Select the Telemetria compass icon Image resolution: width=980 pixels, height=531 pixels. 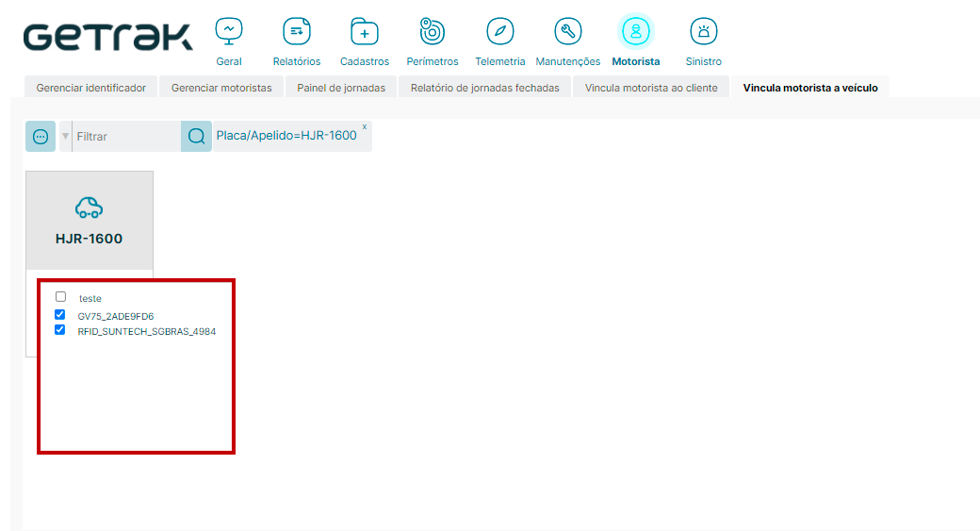click(500, 32)
